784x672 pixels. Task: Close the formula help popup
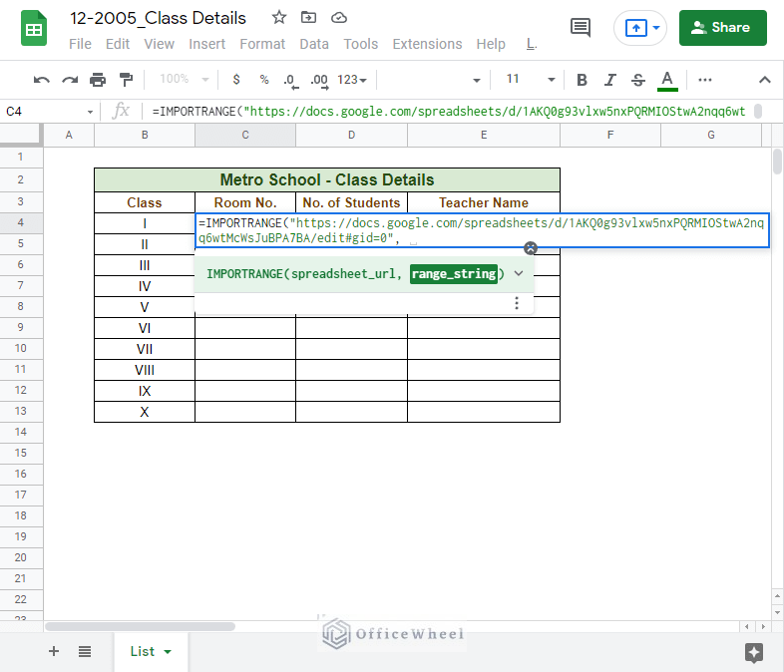[531, 248]
